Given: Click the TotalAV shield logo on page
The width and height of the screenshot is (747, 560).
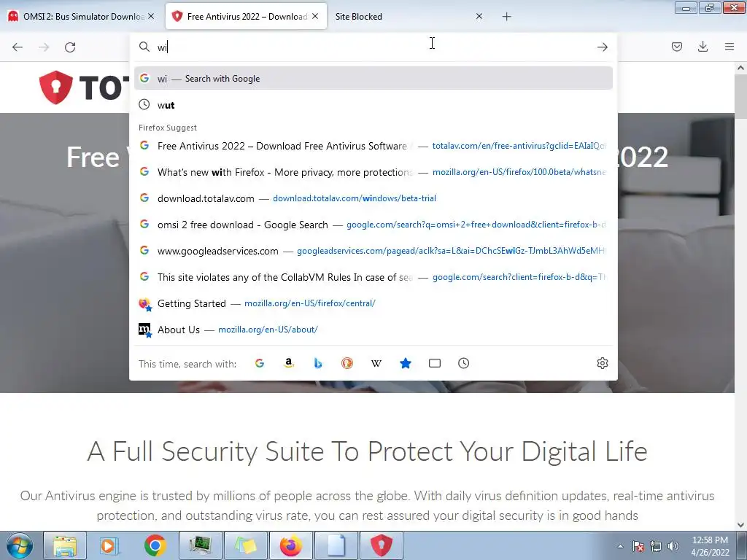Looking at the screenshot, I should click(x=55, y=87).
